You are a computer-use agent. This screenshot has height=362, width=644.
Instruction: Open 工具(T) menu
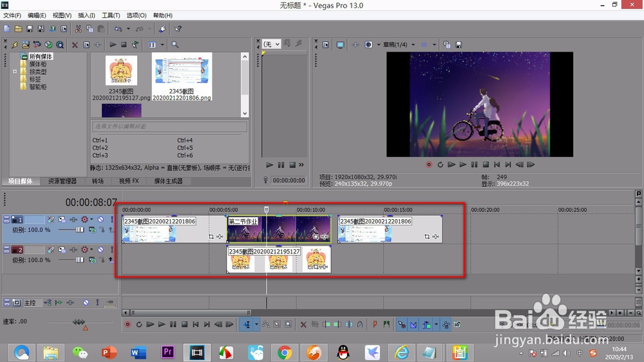[111, 15]
